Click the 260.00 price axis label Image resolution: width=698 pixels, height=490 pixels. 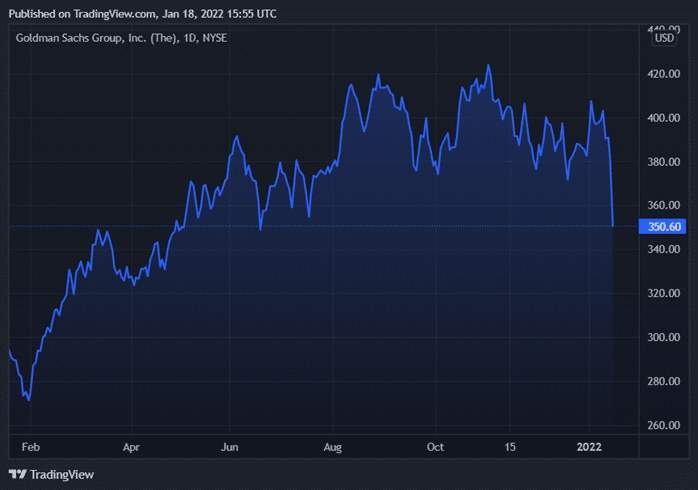pyautogui.click(x=665, y=426)
